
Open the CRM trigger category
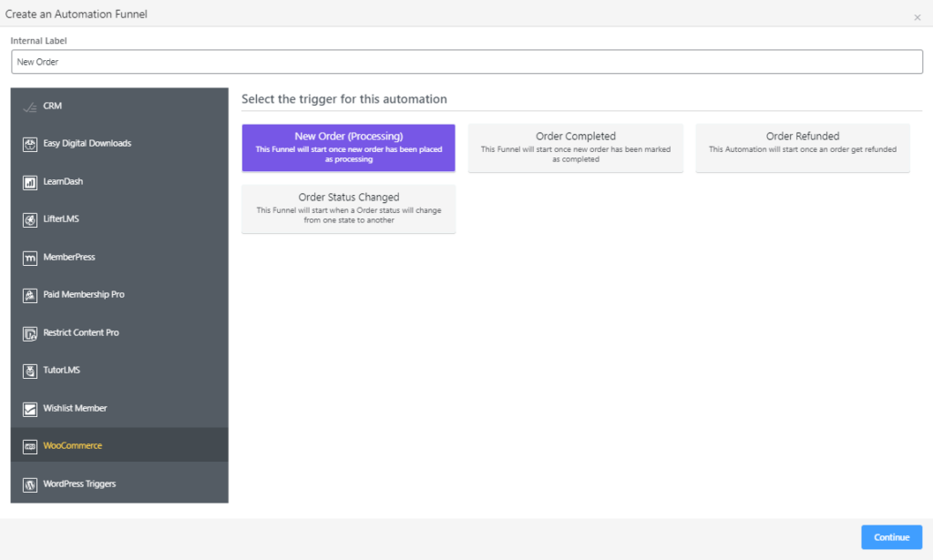click(52, 106)
